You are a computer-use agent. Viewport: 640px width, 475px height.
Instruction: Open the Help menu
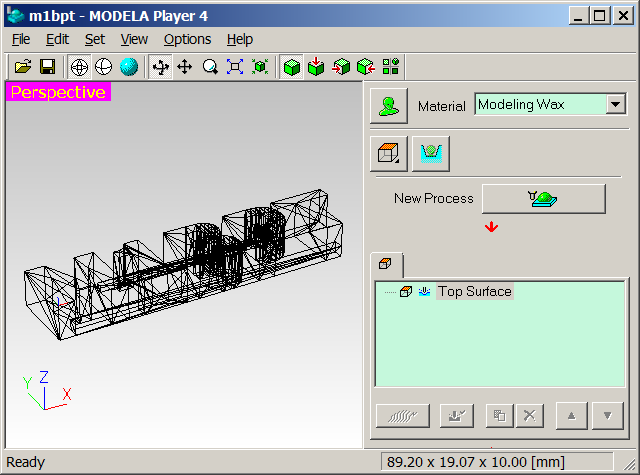tap(240, 39)
